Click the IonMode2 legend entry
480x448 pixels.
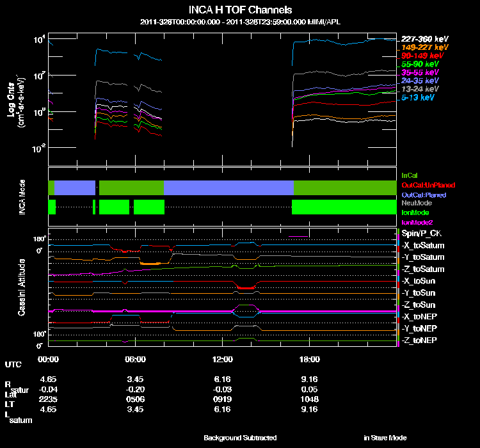(417, 222)
